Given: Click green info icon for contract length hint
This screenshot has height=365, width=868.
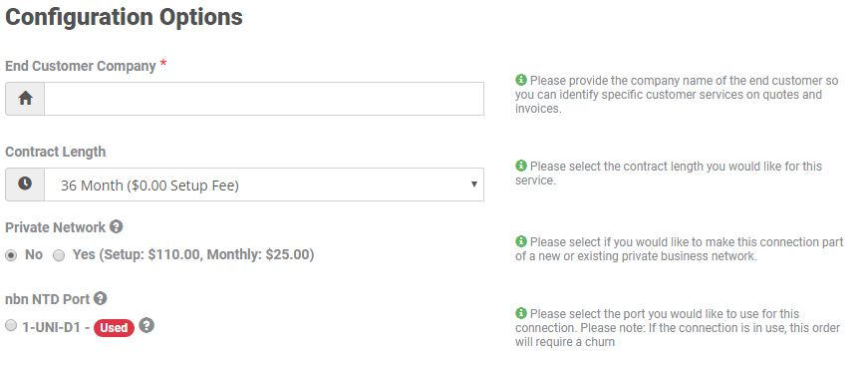Looking at the screenshot, I should pos(521,166).
